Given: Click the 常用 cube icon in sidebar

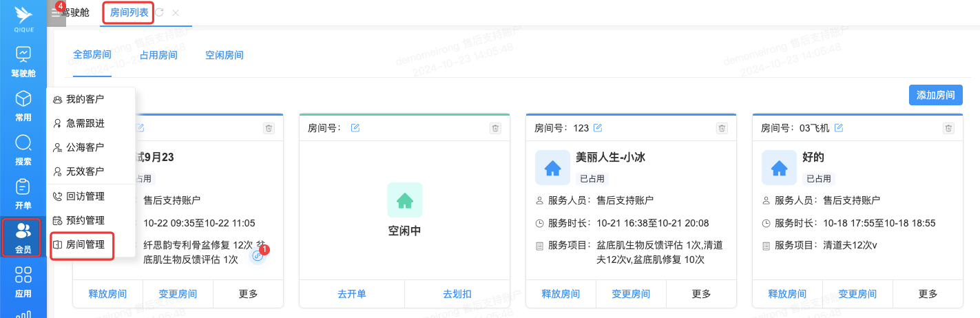Looking at the screenshot, I should 23,98.
